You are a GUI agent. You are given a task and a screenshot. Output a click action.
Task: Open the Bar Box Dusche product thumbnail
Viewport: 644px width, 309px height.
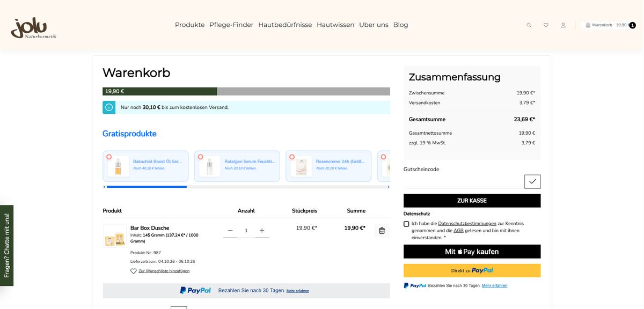tap(115, 236)
